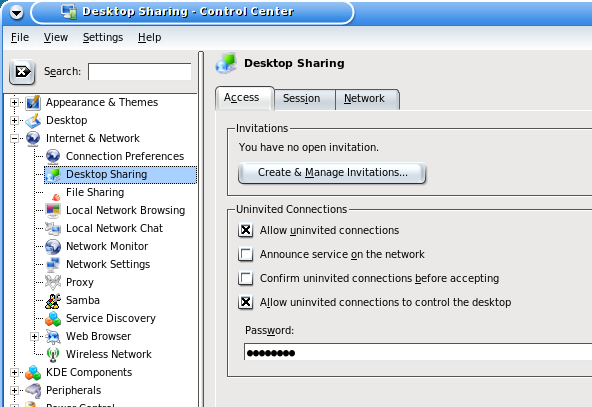Expand the Desktop branch
The image size is (592, 407).
coord(14,120)
